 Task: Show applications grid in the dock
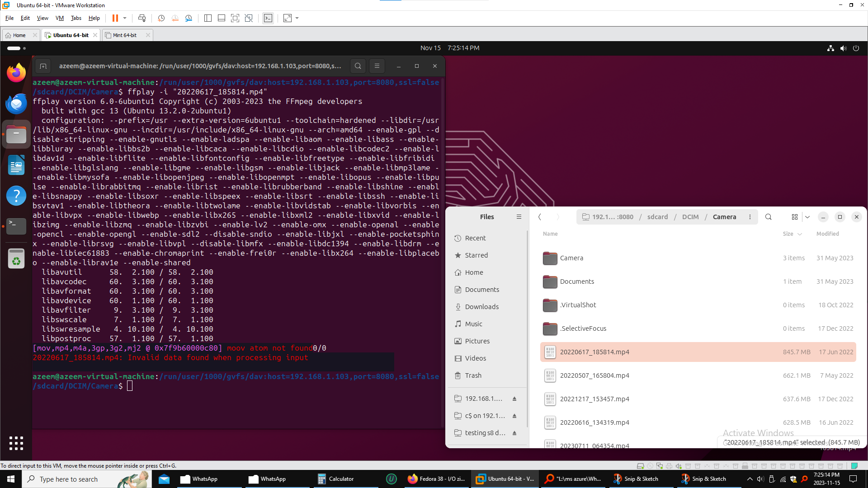[x=16, y=443]
